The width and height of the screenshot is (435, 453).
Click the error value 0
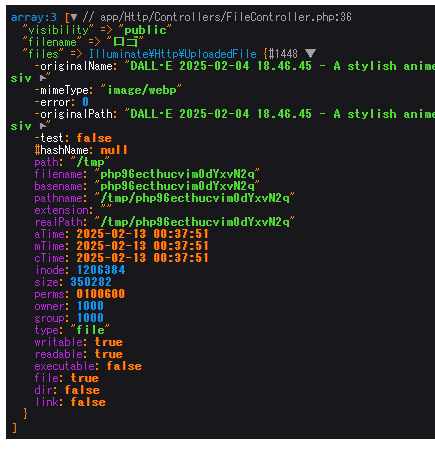(85, 102)
